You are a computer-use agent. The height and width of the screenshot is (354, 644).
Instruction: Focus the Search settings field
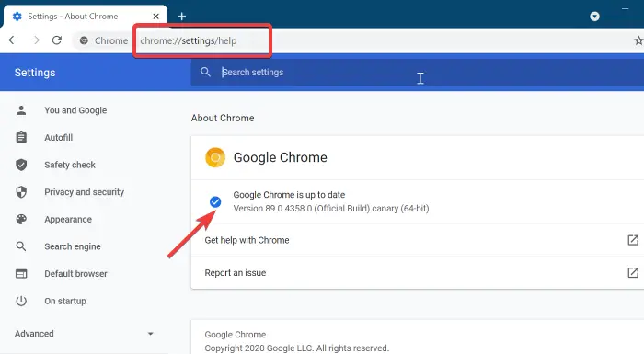point(418,73)
